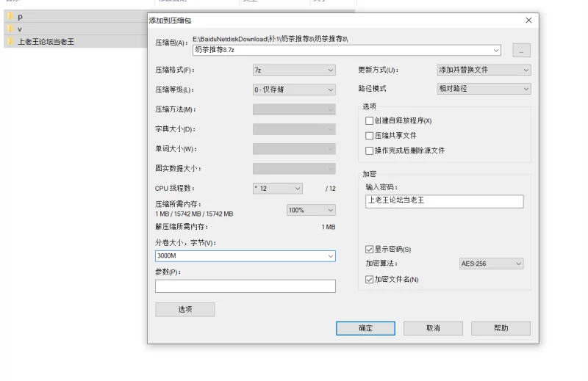The height and width of the screenshot is (381, 588).
Task: Open memory percentage dropdown showing 100%
Action: [311, 210]
